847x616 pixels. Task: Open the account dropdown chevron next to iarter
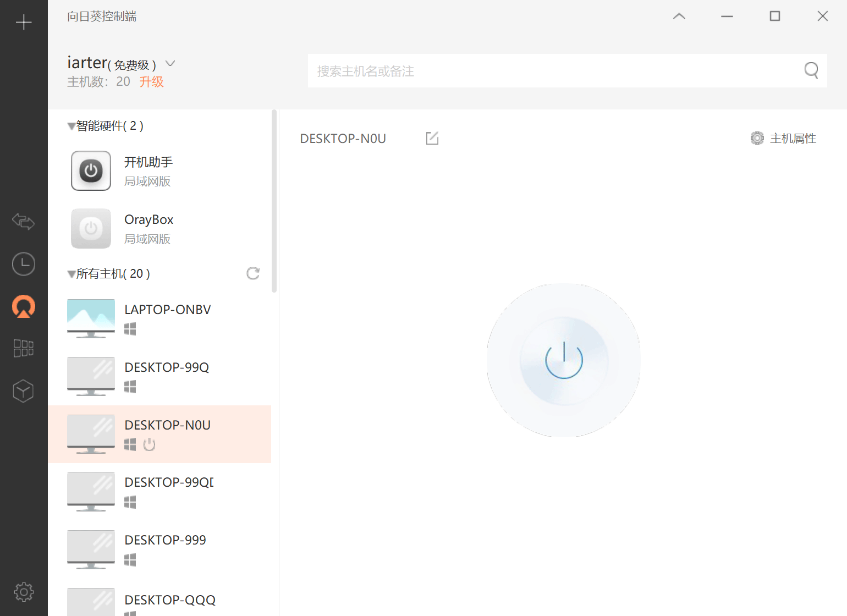170,64
